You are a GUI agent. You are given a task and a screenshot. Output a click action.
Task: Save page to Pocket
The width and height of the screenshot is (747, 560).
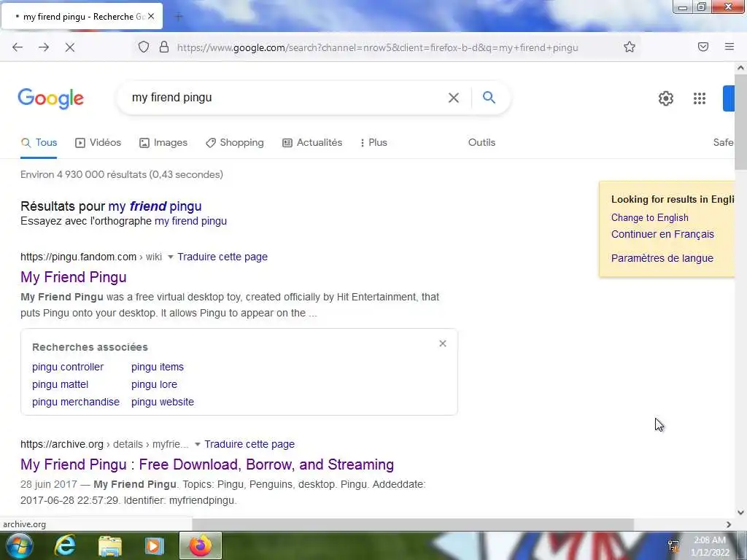pos(703,47)
